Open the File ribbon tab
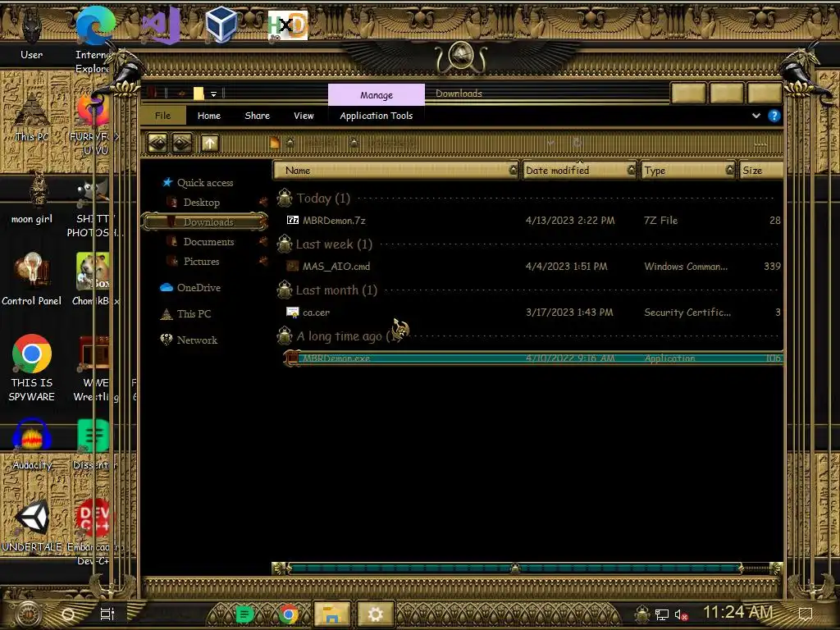This screenshot has width=840, height=630. click(x=163, y=116)
